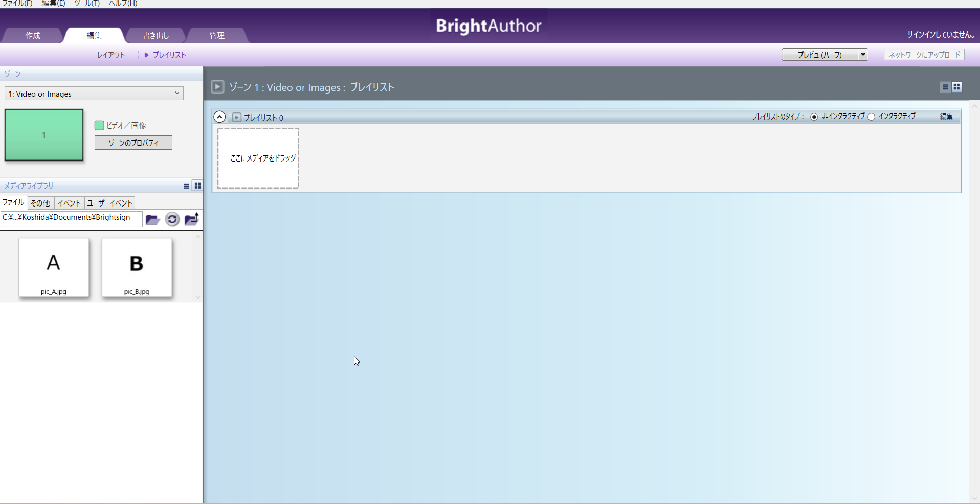Switch playlist to thumbnail grid view
This screenshot has width=980, height=504.
pos(956,87)
